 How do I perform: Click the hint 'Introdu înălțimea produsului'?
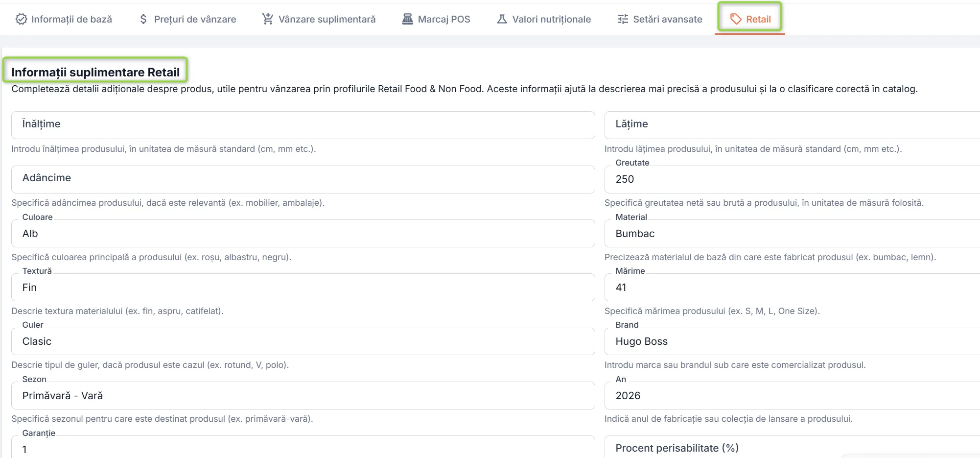pyautogui.click(x=163, y=149)
